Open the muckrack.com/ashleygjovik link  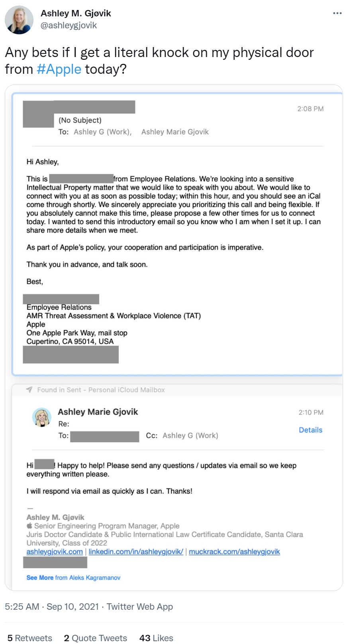point(234,551)
